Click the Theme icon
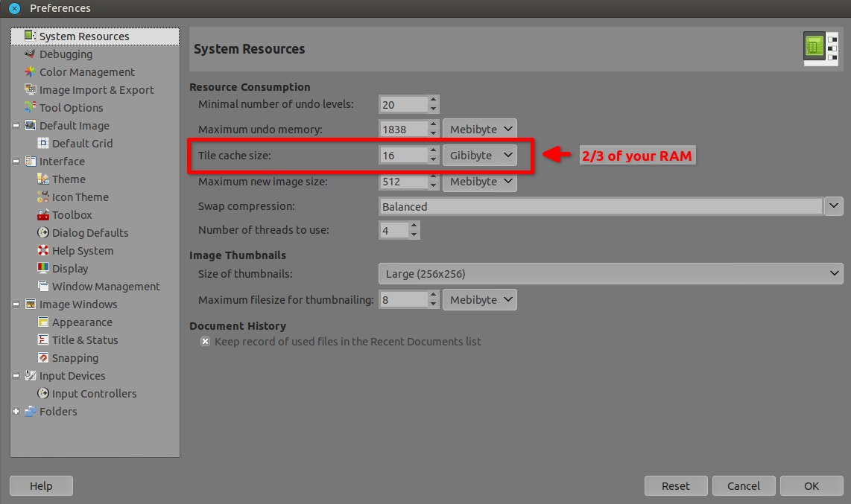The image size is (851, 504). [x=43, y=179]
